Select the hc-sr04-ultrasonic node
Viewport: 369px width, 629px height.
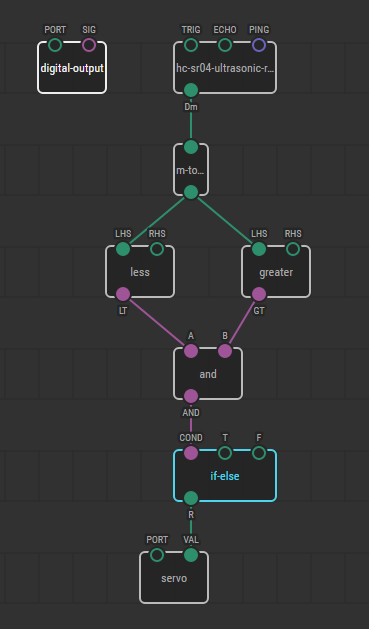click(x=225, y=68)
